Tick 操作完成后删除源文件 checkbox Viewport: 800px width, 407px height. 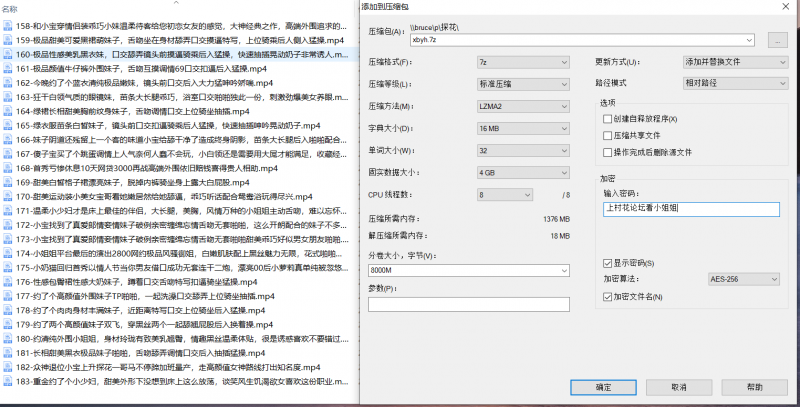tap(607, 151)
